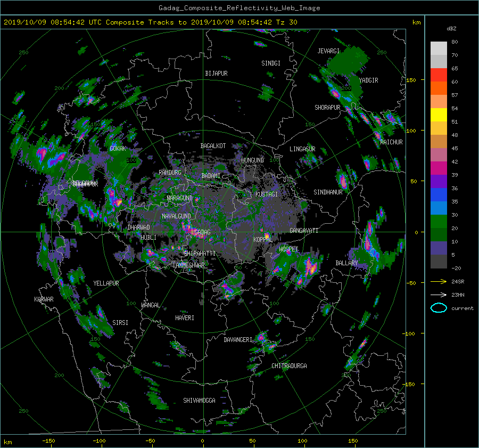Click the cyan current ellipse legend icon
The height and width of the screenshot is (448, 479).
coord(439,308)
